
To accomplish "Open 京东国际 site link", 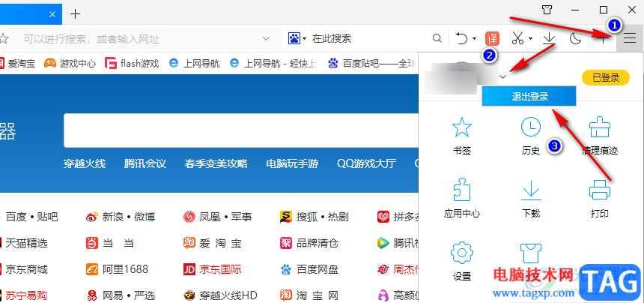I will click(x=213, y=269).
